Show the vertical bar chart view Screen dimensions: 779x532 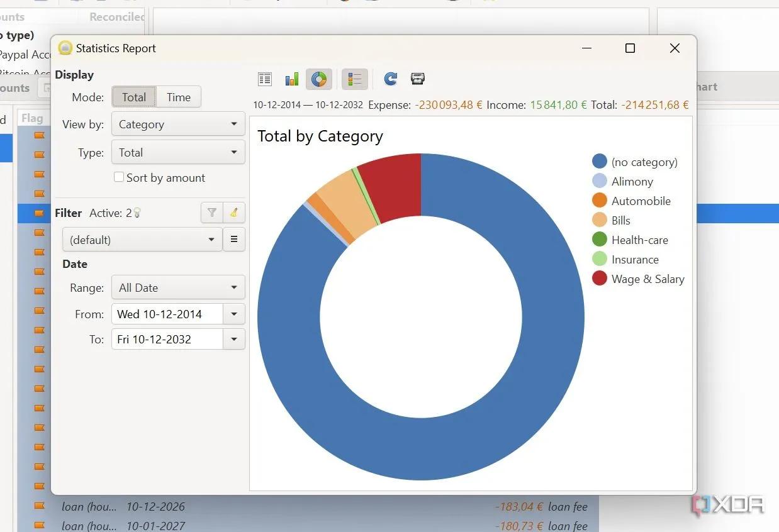(292, 79)
